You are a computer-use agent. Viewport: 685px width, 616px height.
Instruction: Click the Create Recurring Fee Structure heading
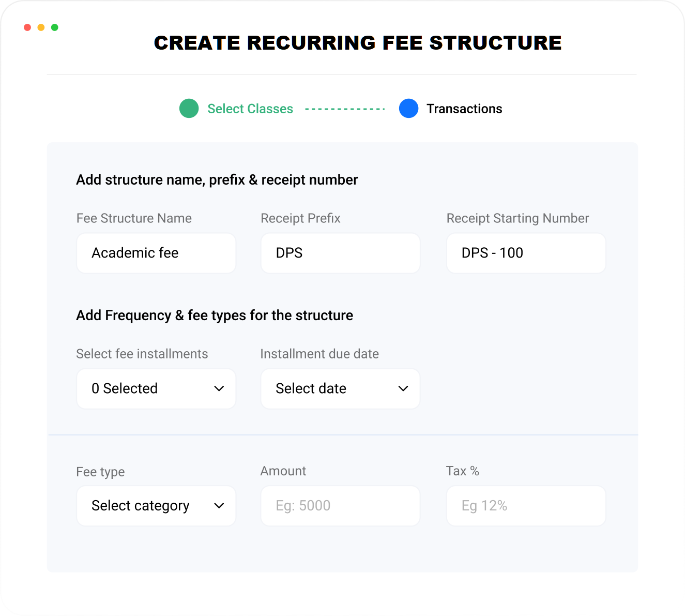coord(358,43)
